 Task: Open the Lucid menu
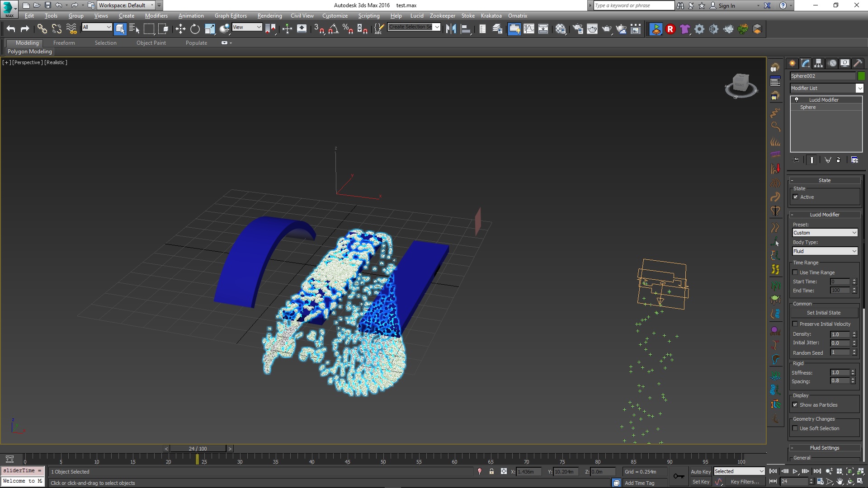click(x=416, y=16)
